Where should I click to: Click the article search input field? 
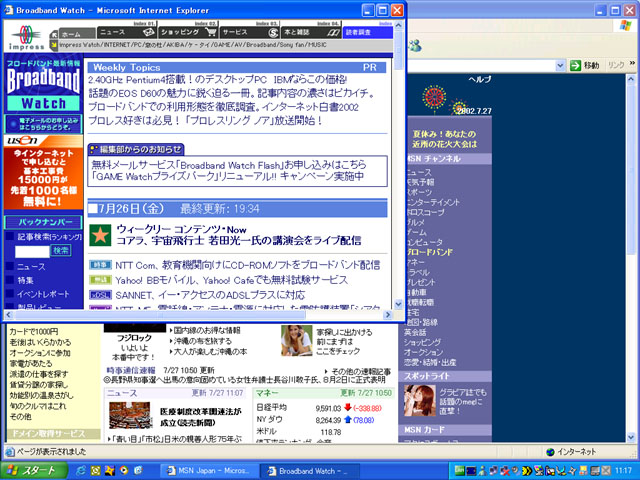tap(32, 251)
